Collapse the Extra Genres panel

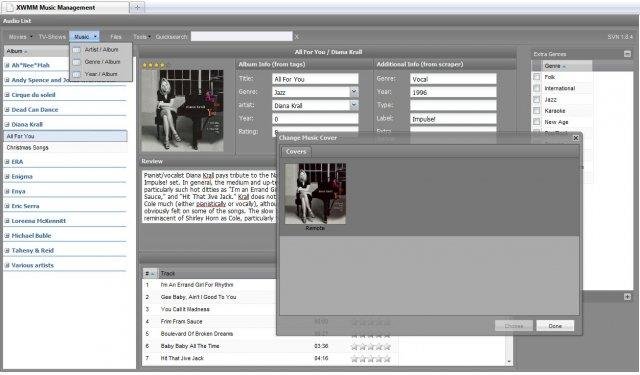click(627, 54)
